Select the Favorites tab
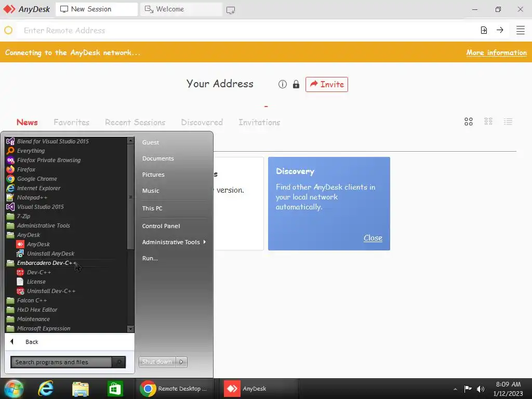 71,122
